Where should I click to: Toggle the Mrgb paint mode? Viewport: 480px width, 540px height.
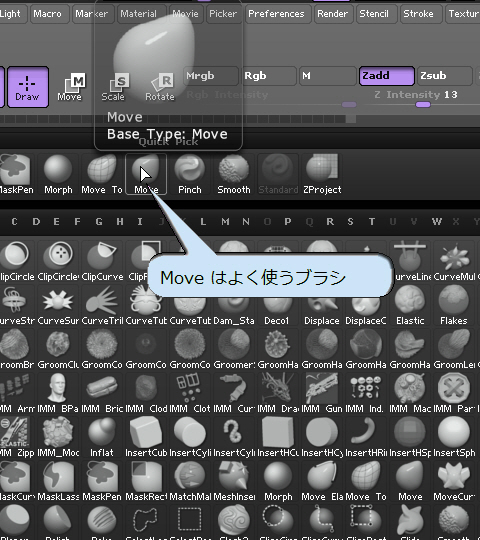tap(211, 76)
